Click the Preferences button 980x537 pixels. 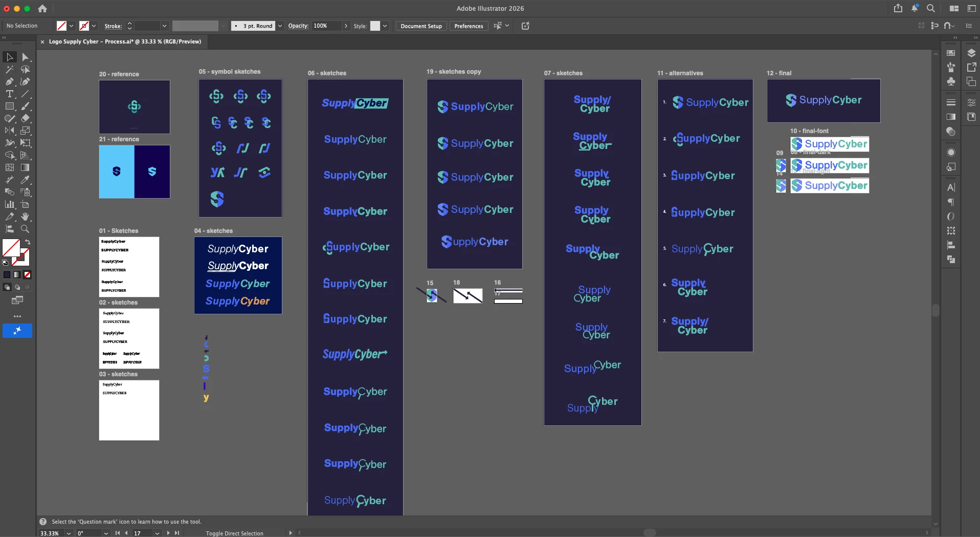tap(469, 26)
